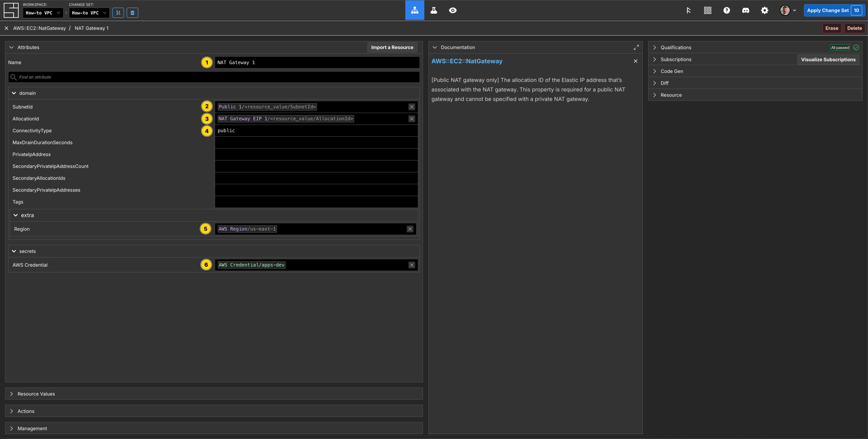Click the SecondaryAllocationIds input field

(x=316, y=178)
